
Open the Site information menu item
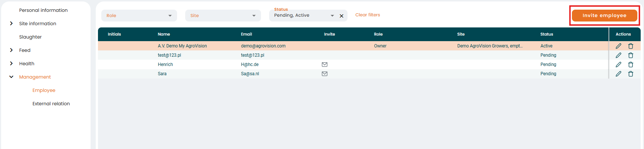point(38,24)
